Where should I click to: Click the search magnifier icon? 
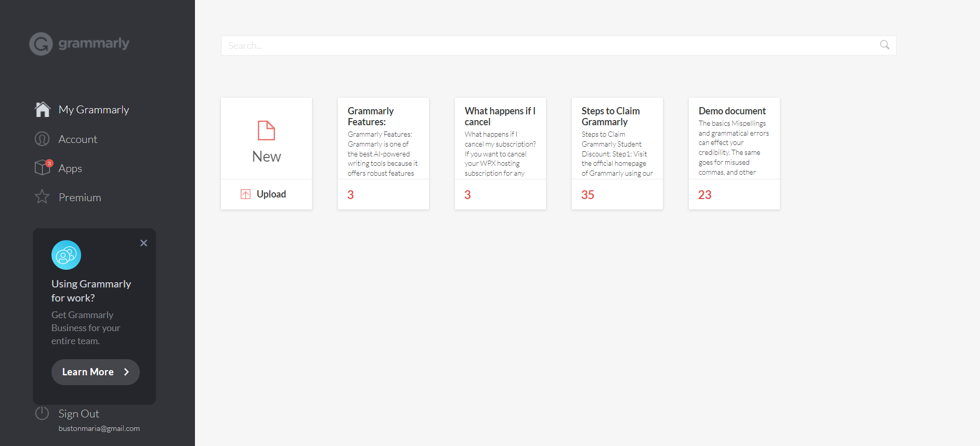click(x=884, y=45)
